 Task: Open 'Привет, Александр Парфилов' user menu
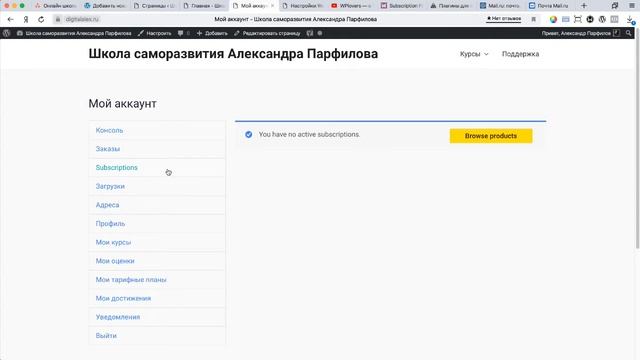click(580, 33)
